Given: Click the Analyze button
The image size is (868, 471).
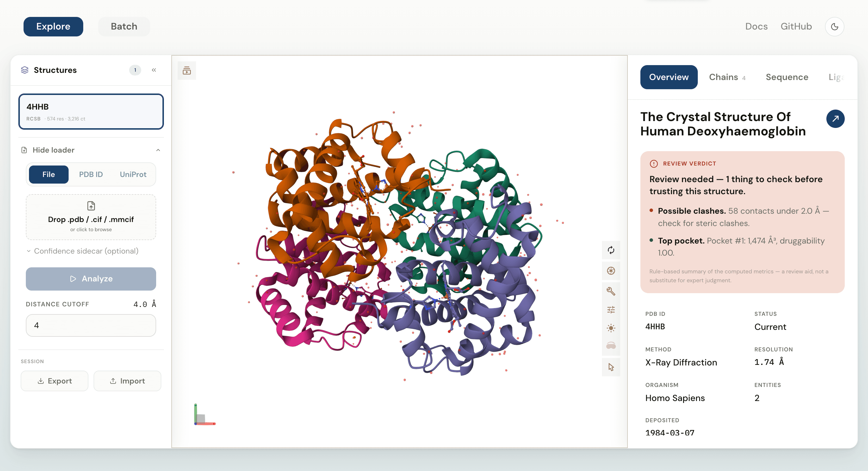Looking at the screenshot, I should (x=91, y=279).
